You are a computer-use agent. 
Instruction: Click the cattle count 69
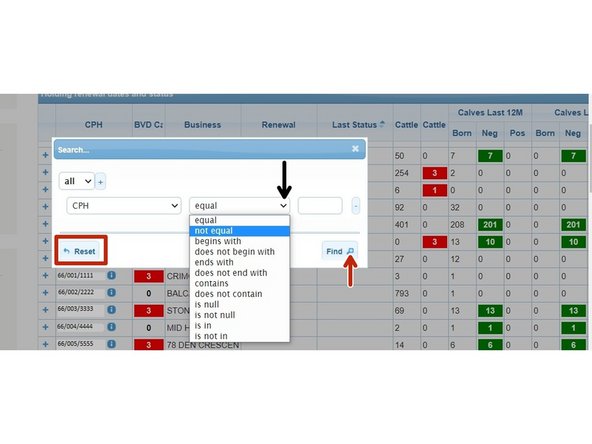pyautogui.click(x=399, y=311)
